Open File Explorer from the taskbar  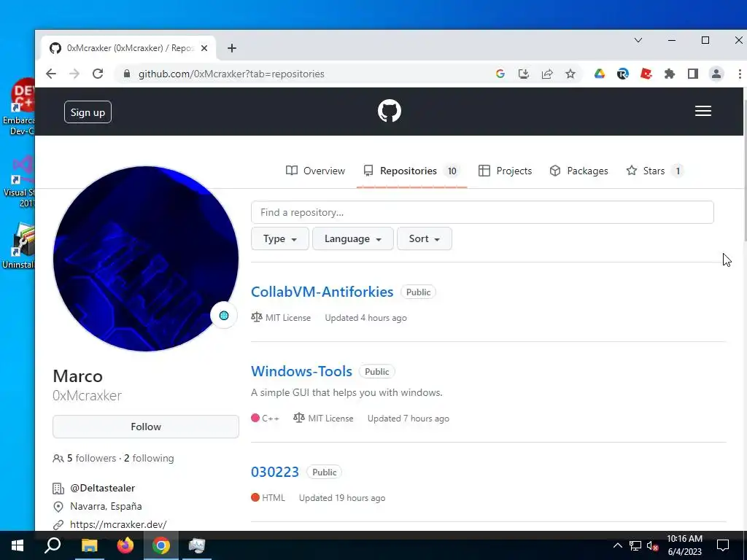[89, 545]
